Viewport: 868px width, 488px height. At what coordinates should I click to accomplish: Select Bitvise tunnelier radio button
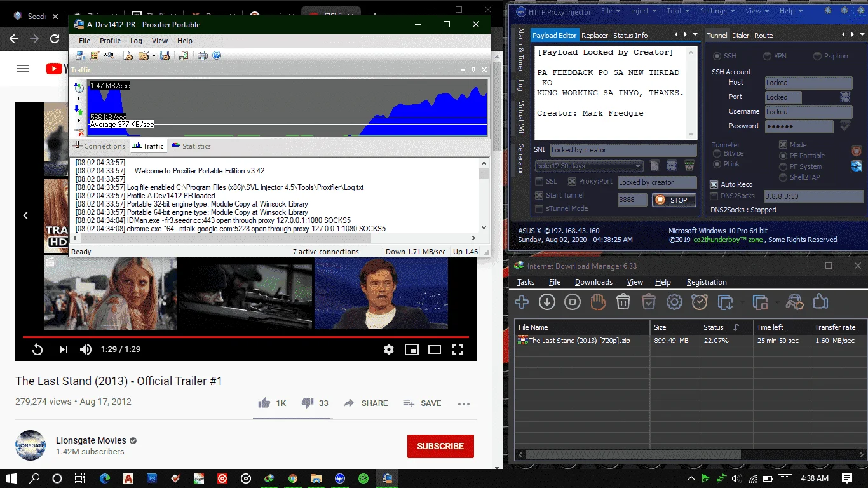[717, 154]
